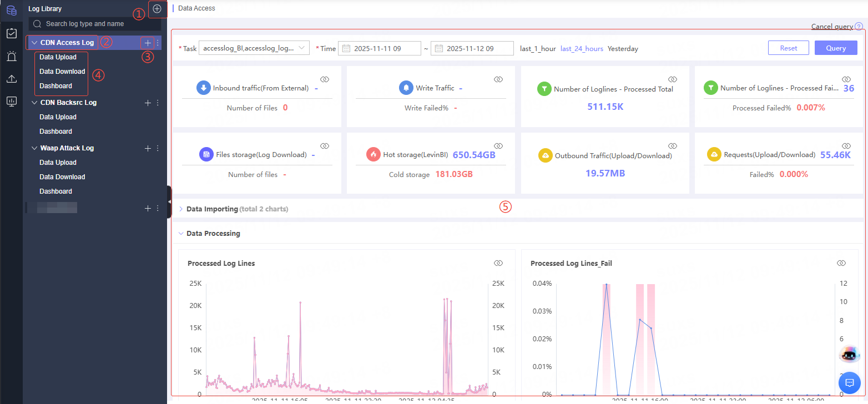Viewport: 868px width, 404px height.
Task: Click the upload icon in left sidebar
Action: click(11, 79)
